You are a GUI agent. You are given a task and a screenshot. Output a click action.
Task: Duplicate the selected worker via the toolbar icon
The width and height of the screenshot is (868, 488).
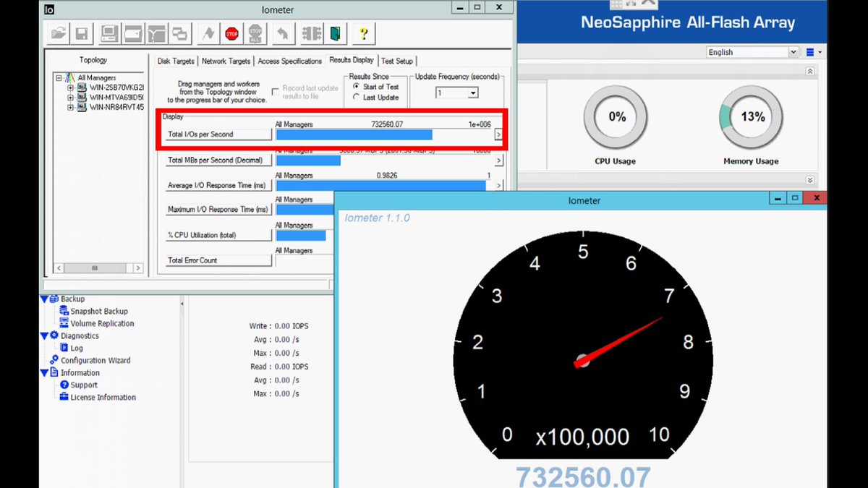(179, 33)
